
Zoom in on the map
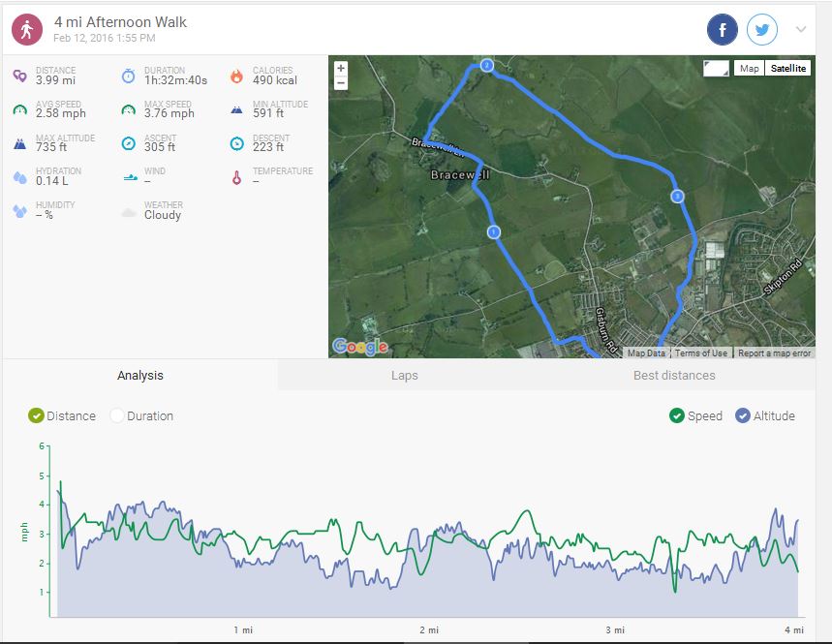341,69
